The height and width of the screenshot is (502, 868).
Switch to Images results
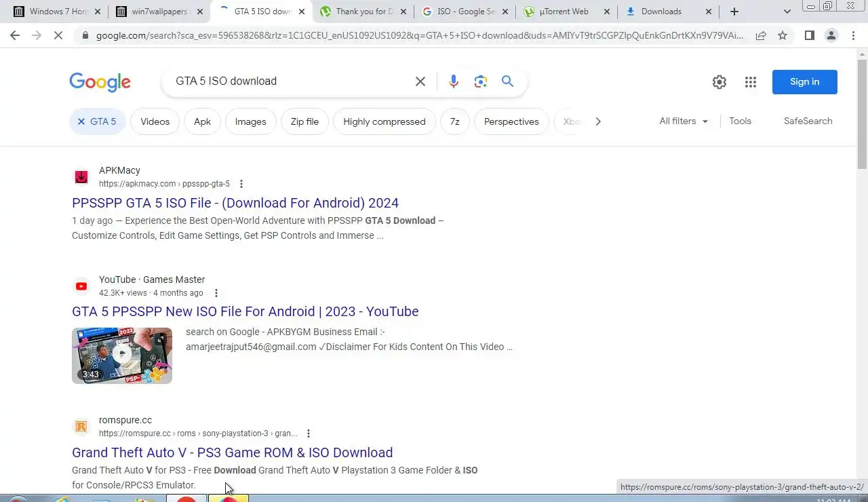pos(250,121)
